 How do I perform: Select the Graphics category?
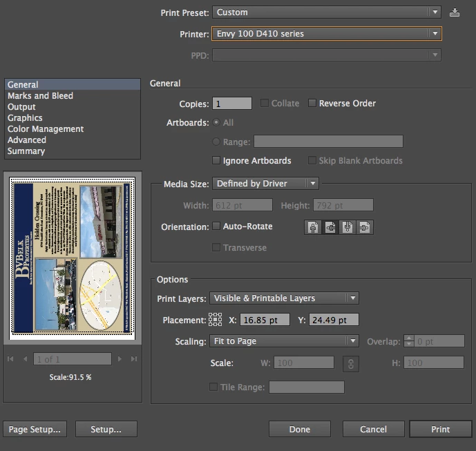tap(73, 118)
